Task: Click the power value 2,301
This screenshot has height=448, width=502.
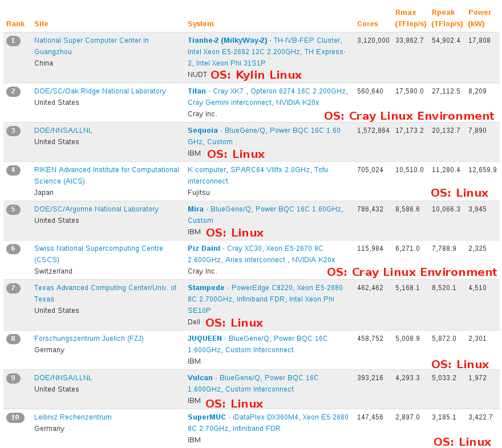Action: 477,339
